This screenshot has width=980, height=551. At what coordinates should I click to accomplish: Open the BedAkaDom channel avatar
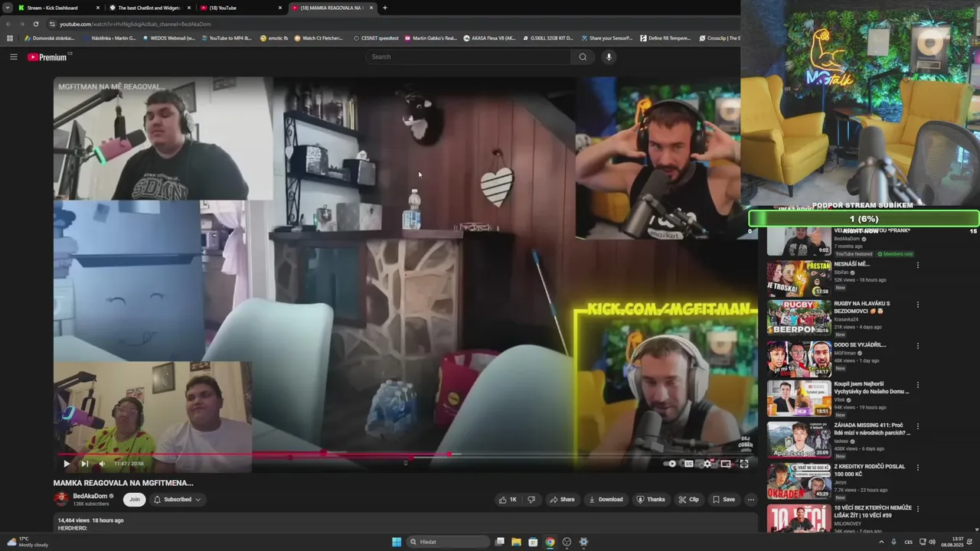coord(61,499)
